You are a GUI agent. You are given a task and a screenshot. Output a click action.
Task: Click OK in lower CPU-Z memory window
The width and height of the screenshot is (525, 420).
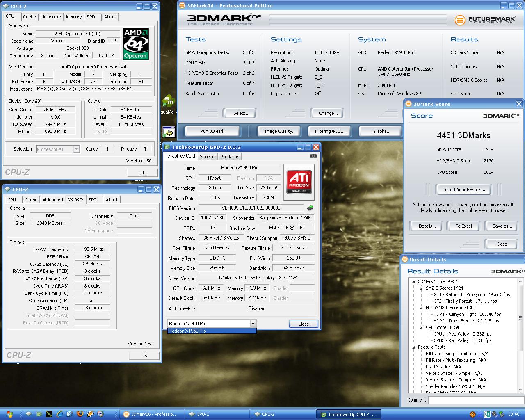144,356
